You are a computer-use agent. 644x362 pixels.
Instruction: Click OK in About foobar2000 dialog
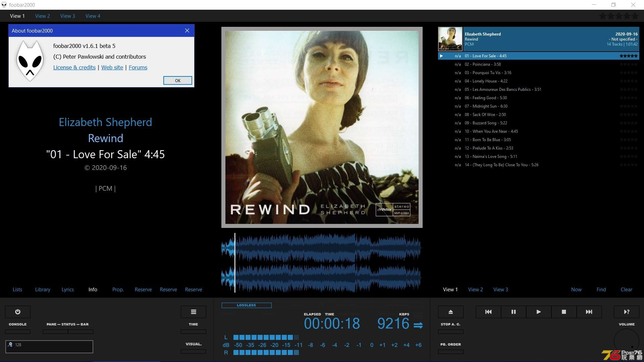coord(178,80)
